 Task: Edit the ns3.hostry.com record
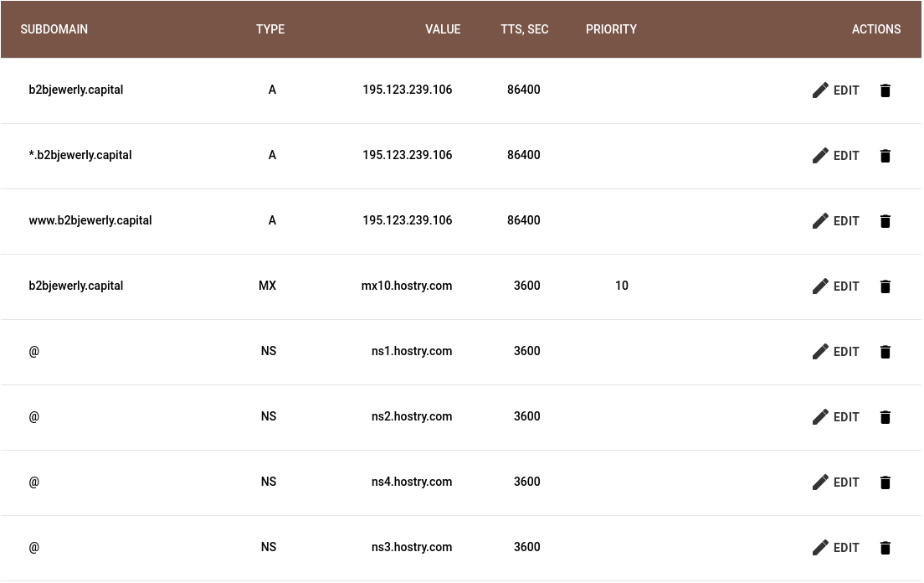point(836,548)
